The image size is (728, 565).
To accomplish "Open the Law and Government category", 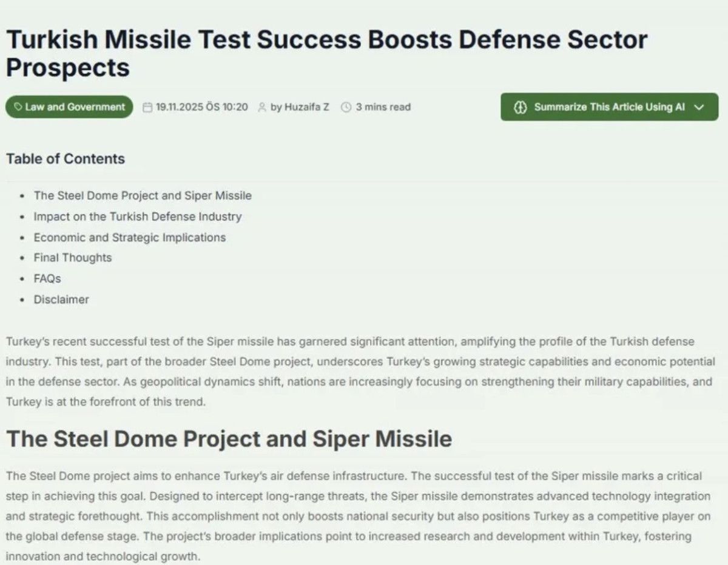I will tap(75, 107).
